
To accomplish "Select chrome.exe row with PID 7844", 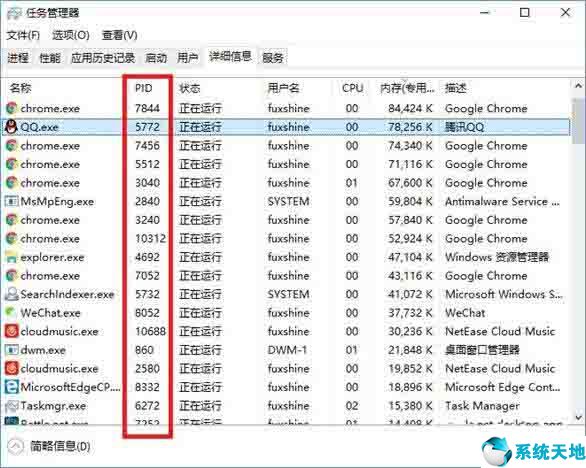I will [286, 108].
